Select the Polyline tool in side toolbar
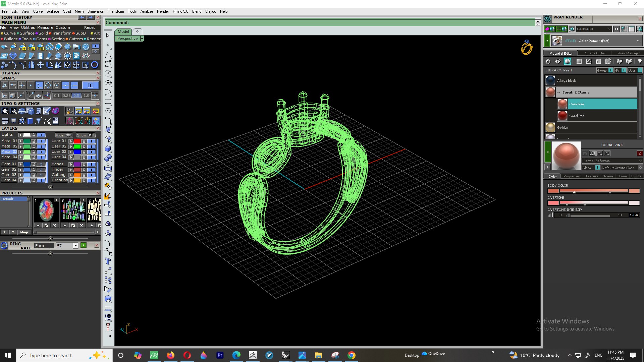The image size is (644, 362). [108, 55]
